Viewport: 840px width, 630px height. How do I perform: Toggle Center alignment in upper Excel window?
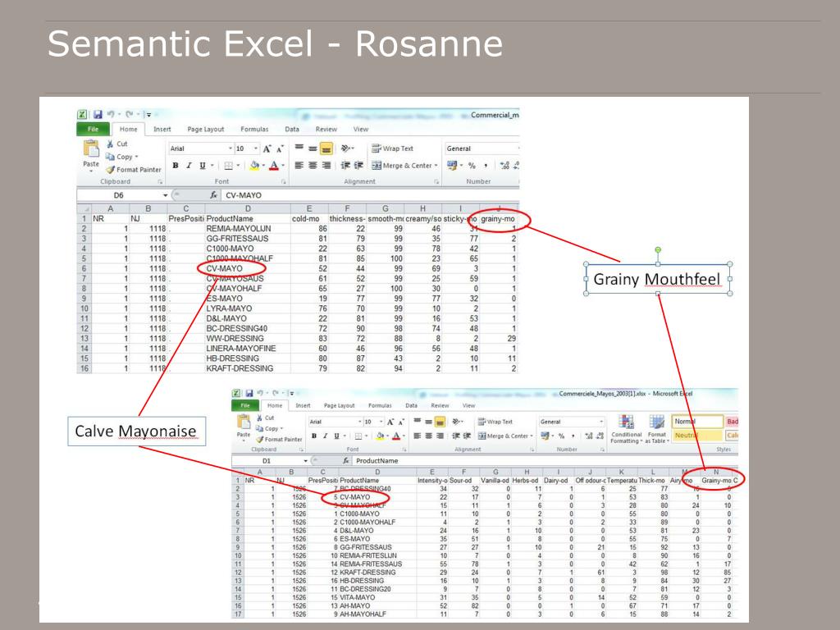(313, 166)
